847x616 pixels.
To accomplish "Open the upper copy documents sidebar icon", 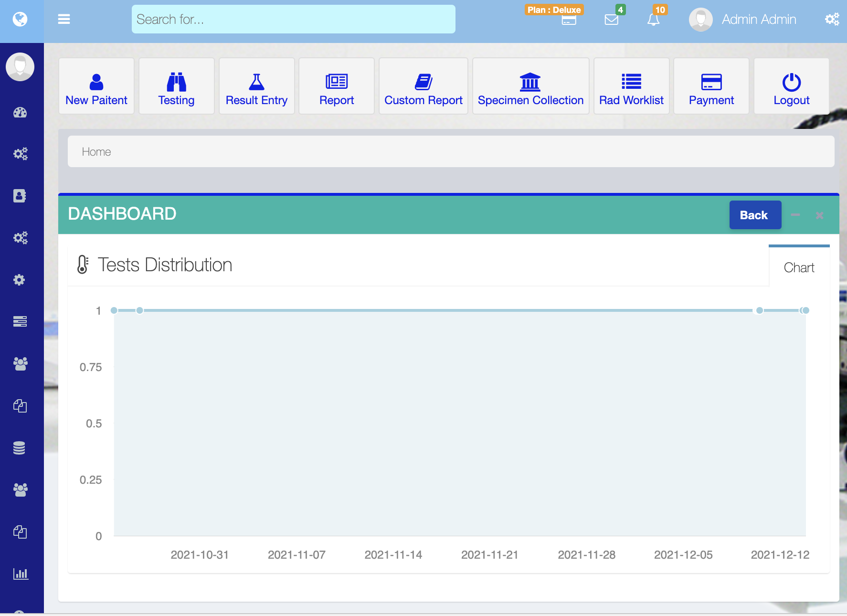I will 20,406.
